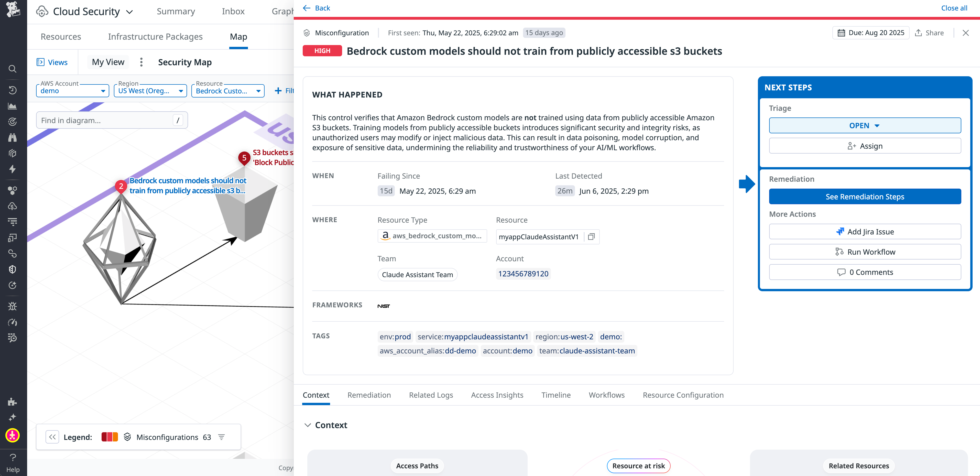Viewport: 980px width, 476px height.
Task: Open the cloud cost management icon
Action: point(13,206)
